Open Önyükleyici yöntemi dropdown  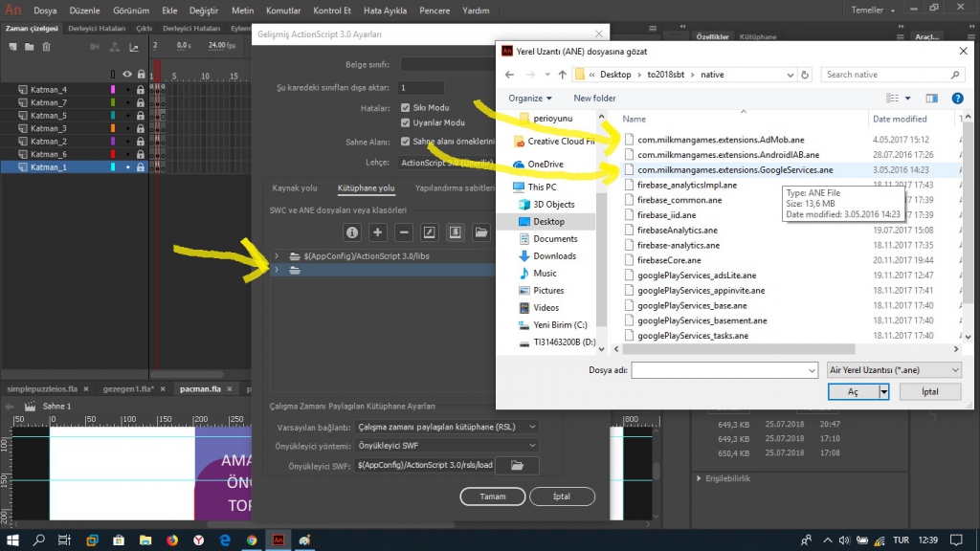(446, 446)
